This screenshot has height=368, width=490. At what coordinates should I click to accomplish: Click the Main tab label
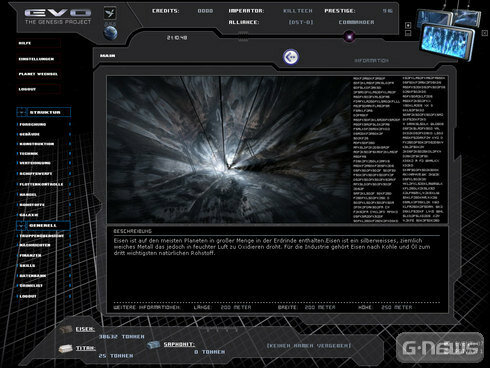[x=108, y=56]
